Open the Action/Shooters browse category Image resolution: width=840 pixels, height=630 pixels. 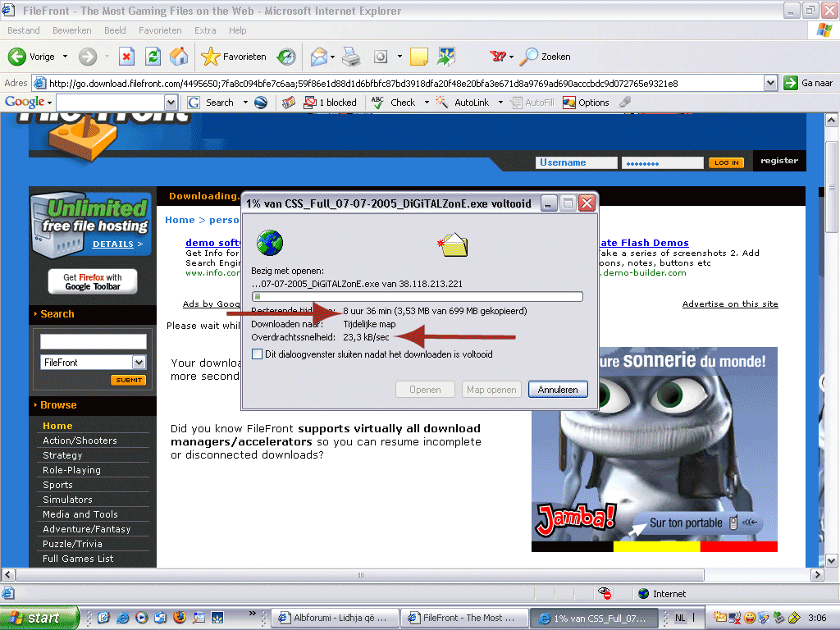coord(80,441)
